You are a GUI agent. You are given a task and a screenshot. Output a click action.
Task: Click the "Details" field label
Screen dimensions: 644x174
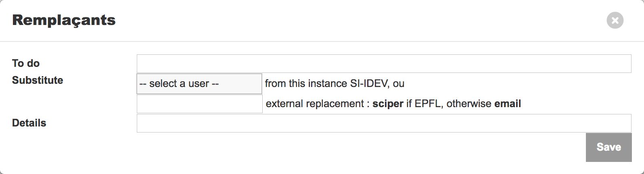pos(29,123)
